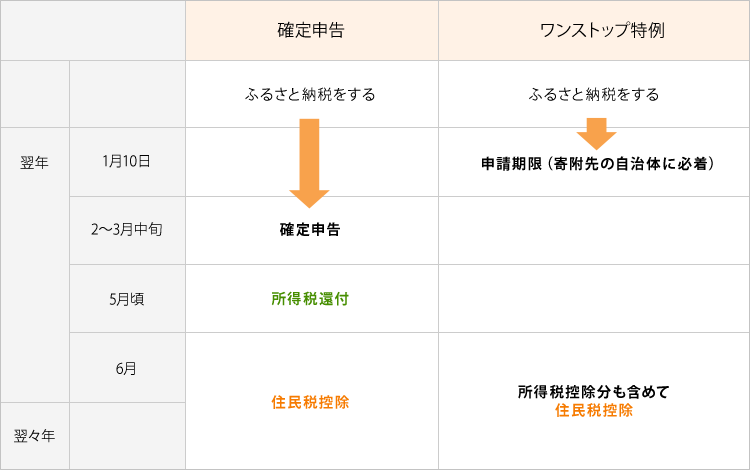This screenshot has width=750, height=470.
Task: Click 所得税控除分も含めて text
Action: tap(594, 392)
